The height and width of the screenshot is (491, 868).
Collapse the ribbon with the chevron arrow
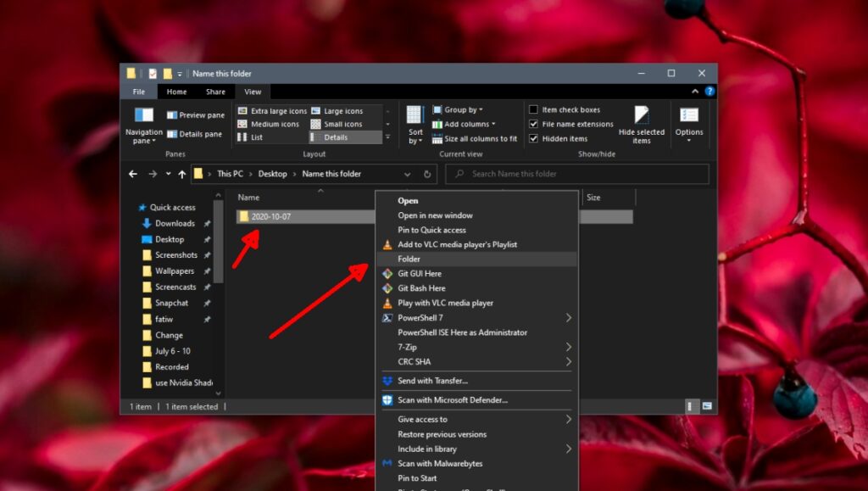point(694,91)
